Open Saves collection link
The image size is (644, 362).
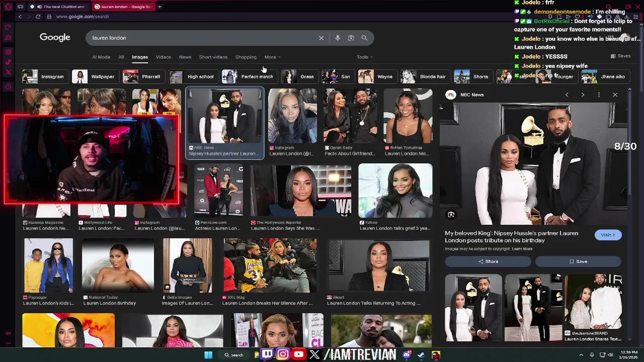(620, 56)
